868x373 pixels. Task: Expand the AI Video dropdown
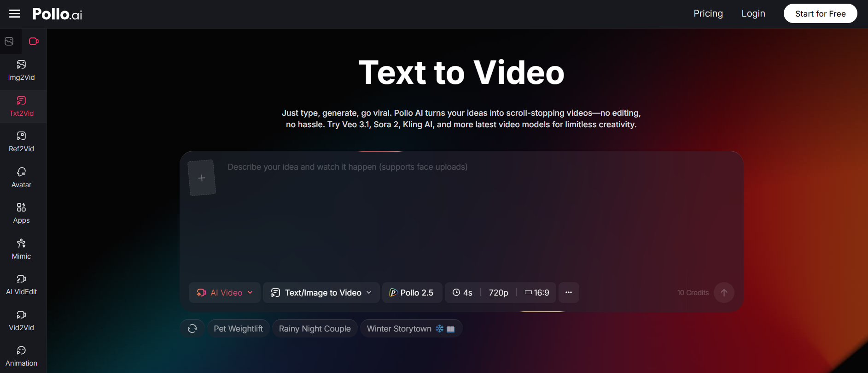[x=225, y=293]
